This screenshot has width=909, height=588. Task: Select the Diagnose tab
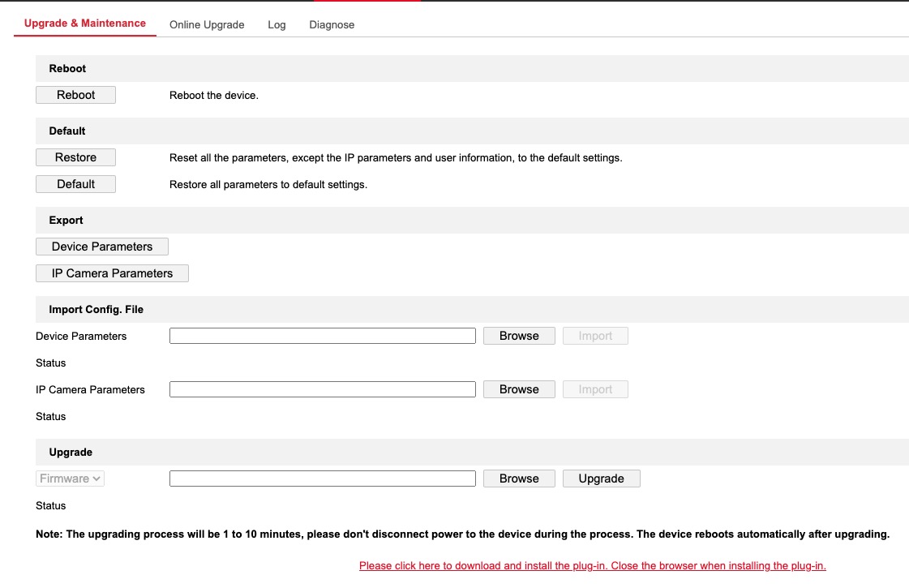tap(332, 24)
